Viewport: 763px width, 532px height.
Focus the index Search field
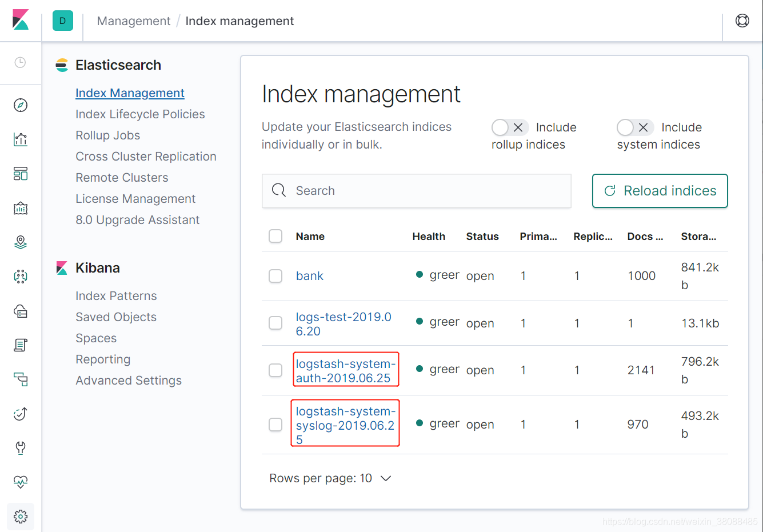click(x=417, y=191)
